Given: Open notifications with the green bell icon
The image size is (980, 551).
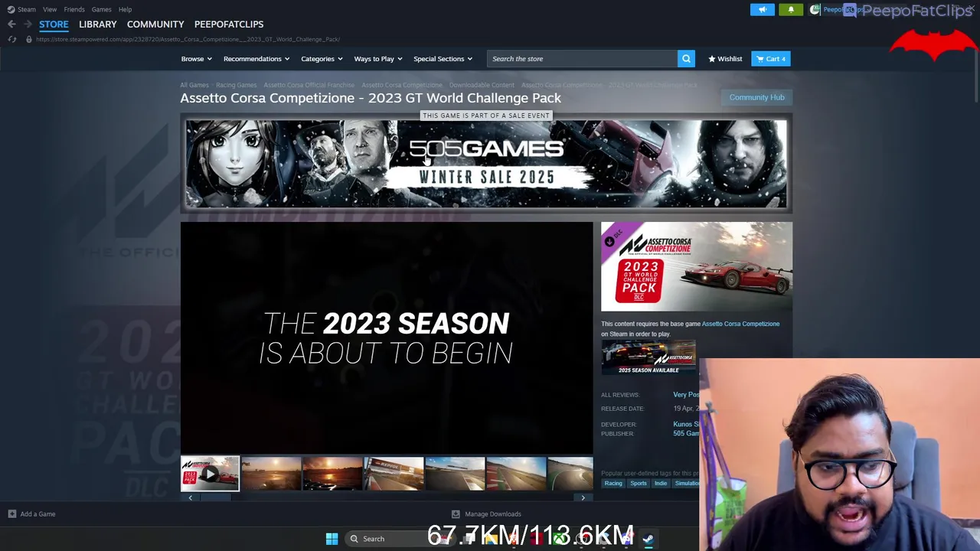Looking at the screenshot, I should point(791,10).
